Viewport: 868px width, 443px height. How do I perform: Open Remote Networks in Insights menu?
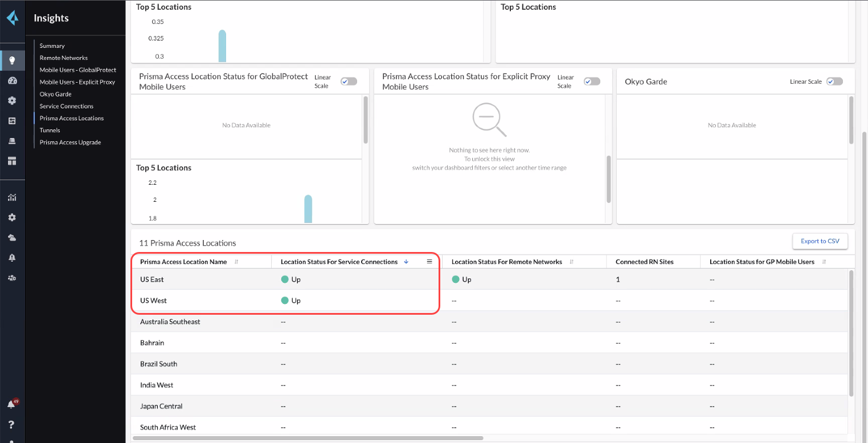pos(64,58)
